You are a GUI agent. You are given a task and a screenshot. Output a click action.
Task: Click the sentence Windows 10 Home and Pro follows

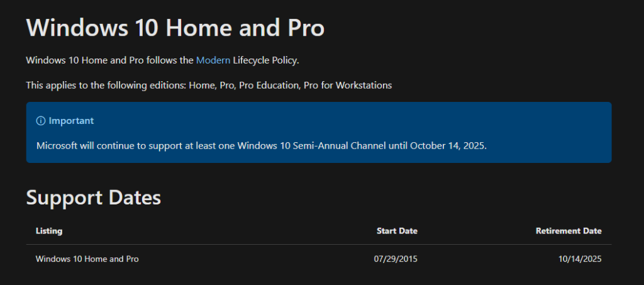(x=163, y=60)
